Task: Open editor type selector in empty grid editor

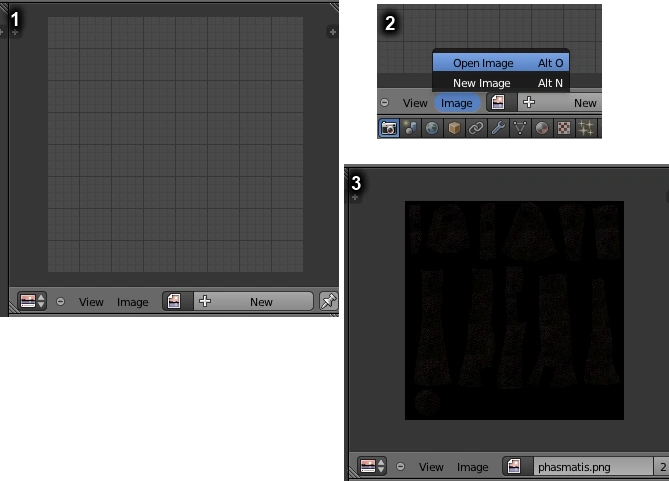Action: click(32, 301)
